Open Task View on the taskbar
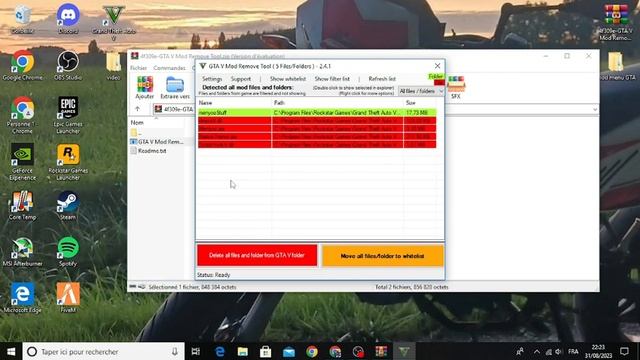640x360 pixels. (x=196, y=351)
